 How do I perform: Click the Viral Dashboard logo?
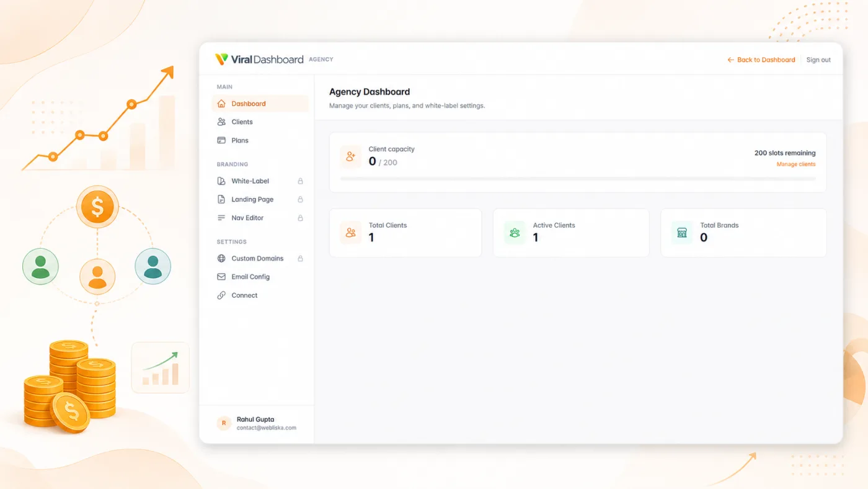259,60
